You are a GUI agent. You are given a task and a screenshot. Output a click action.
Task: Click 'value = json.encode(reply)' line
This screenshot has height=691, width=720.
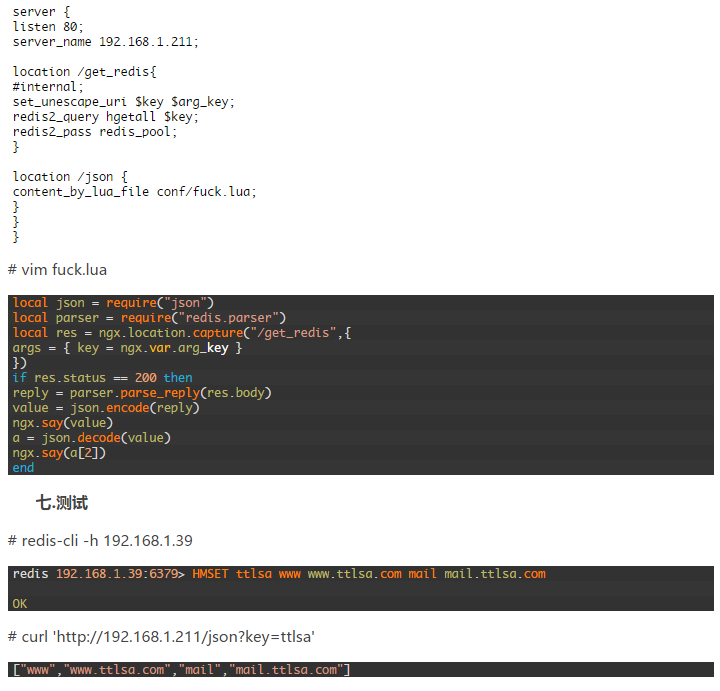pyautogui.click(x=106, y=408)
